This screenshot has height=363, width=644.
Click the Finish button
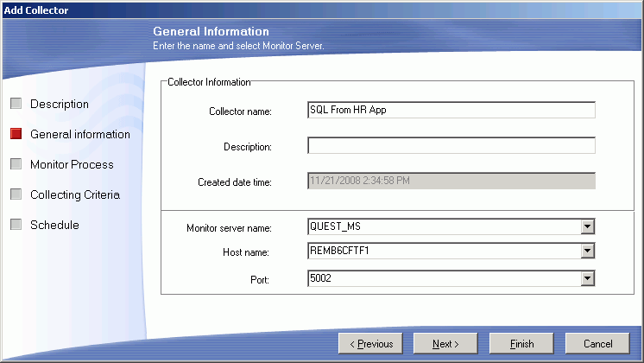pyautogui.click(x=521, y=343)
